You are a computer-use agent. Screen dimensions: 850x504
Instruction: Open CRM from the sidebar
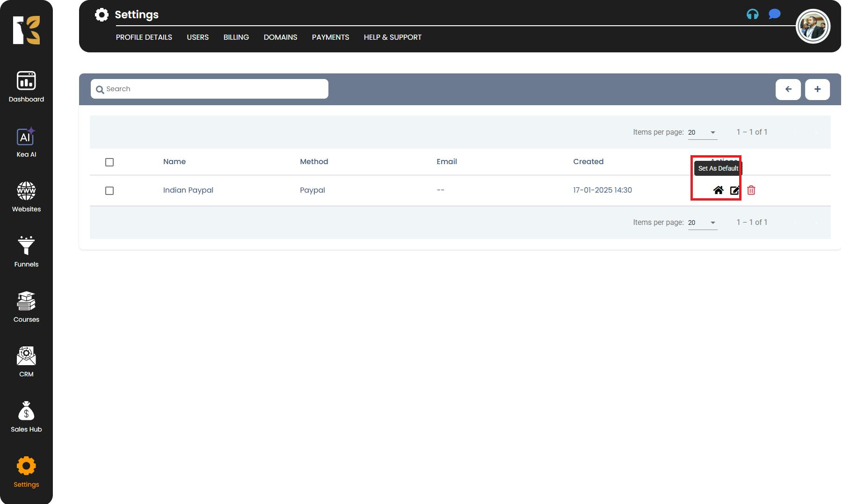tap(26, 361)
